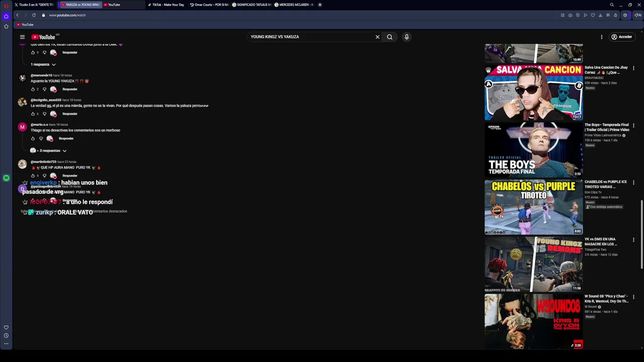Image resolution: width=644 pixels, height=362 pixels.
Task: Open the extensions cube icon
Action: point(625,15)
